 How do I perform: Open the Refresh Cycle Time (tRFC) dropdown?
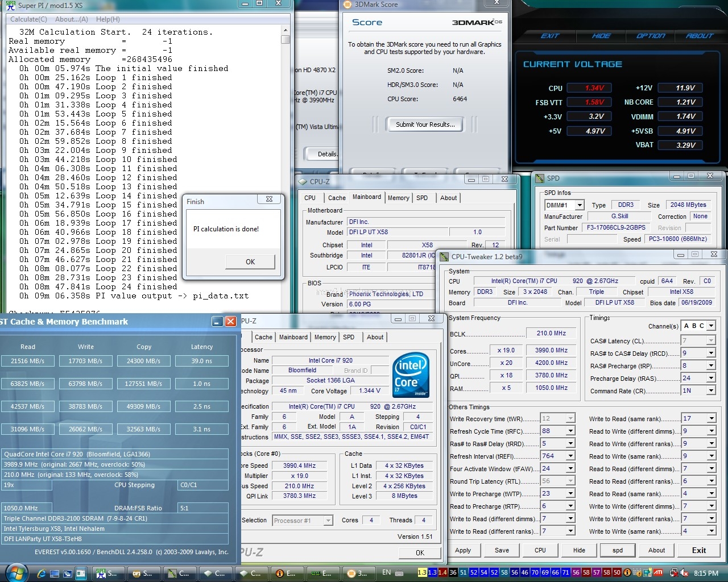570,431
